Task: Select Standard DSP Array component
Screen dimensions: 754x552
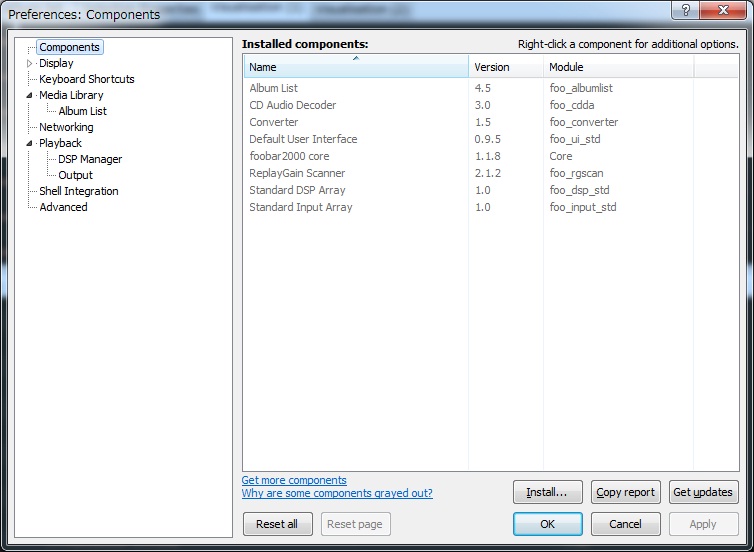Action: [x=490, y=190]
